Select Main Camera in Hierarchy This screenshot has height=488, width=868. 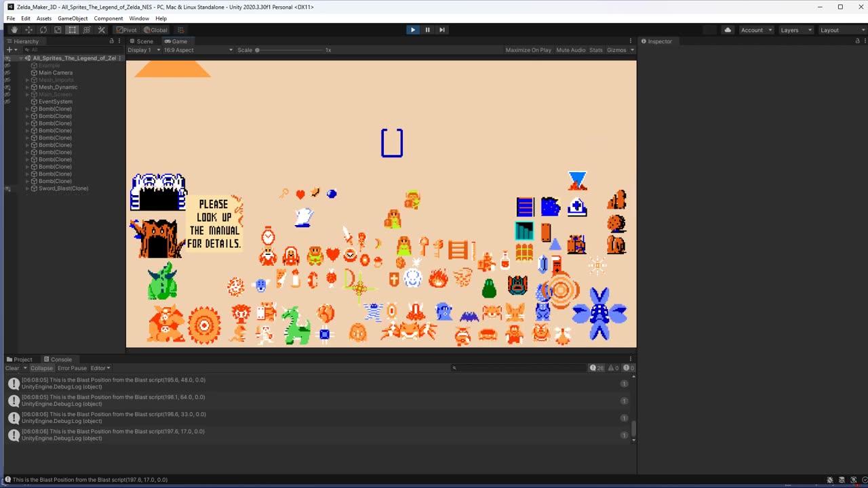click(56, 73)
